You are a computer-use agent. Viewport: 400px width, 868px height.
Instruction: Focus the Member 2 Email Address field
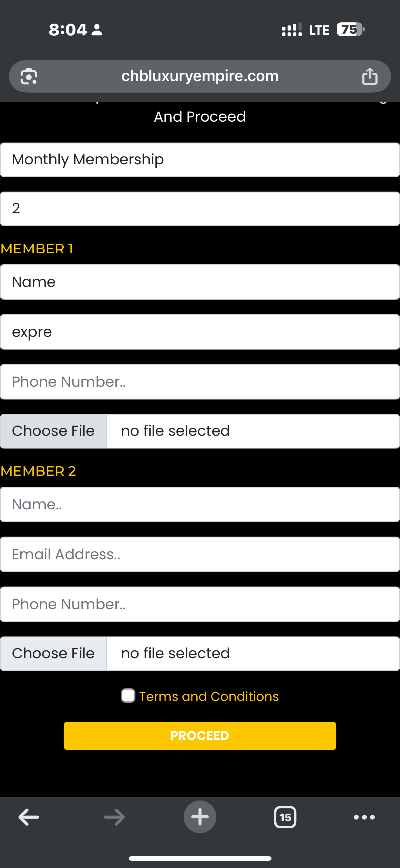(x=200, y=554)
